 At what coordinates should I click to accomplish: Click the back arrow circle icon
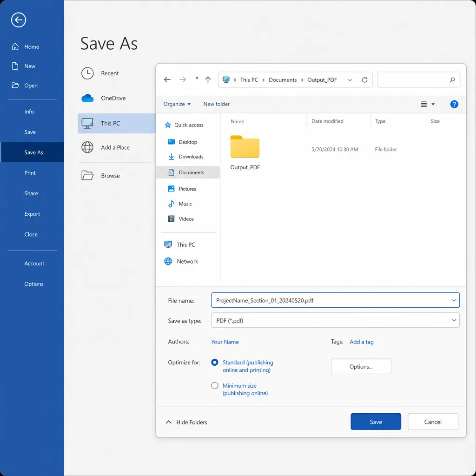click(x=19, y=20)
